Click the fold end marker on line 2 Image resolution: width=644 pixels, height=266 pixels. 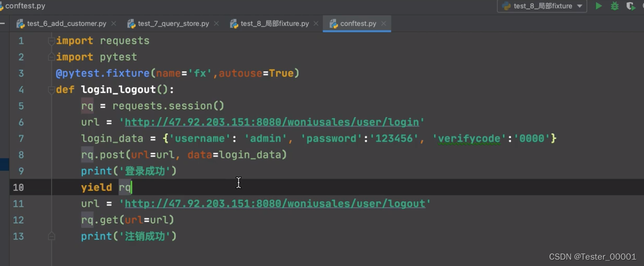click(x=51, y=57)
